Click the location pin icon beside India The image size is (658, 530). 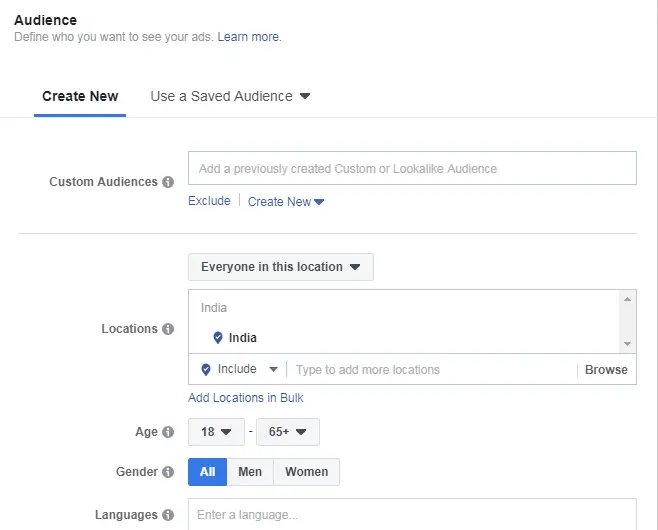[x=218, y=338]
